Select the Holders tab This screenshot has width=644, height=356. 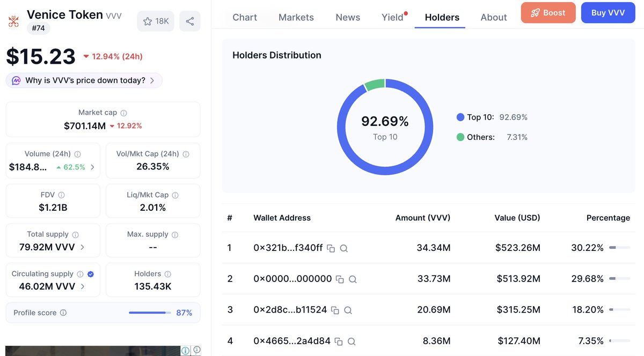click(442, 17)
